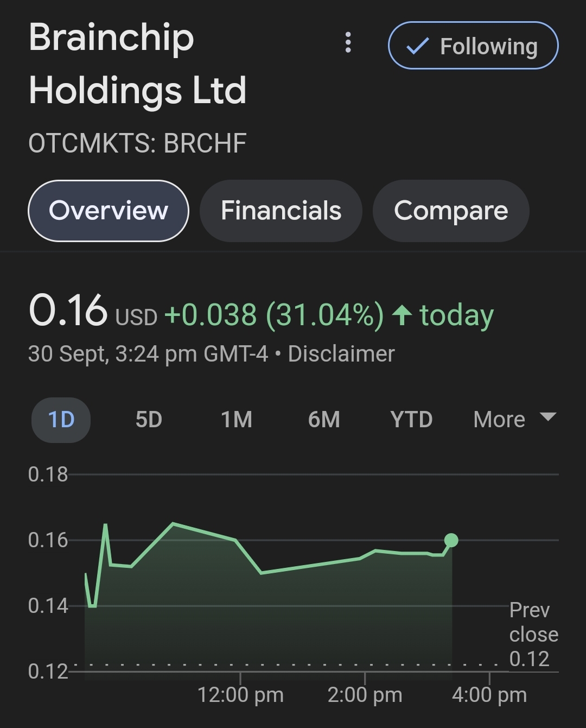
Task: Expand the More time ranges dropdown
Action: pos(499,420)
